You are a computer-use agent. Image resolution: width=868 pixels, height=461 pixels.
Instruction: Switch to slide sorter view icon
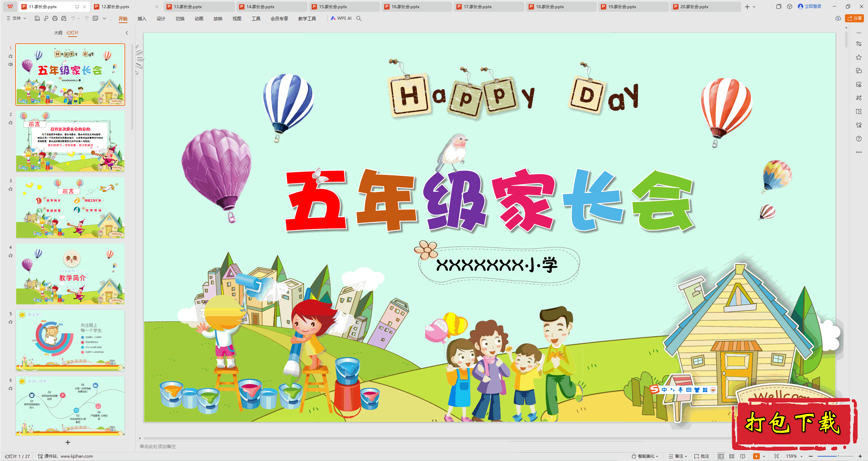pos(732,456)
